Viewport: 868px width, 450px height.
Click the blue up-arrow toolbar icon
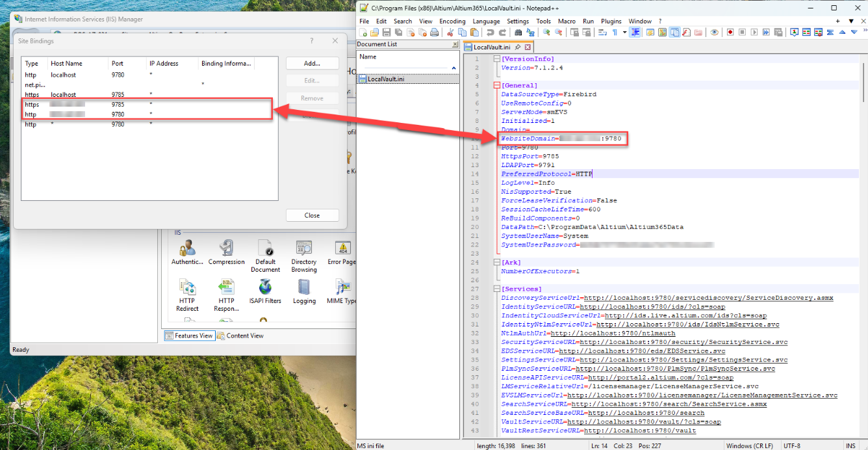pyautogui.click(x=842, y=32)
